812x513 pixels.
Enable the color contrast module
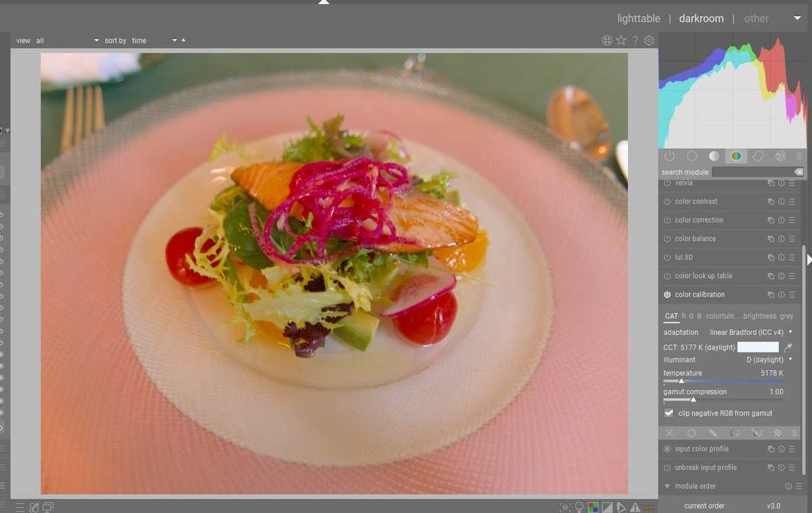point(667,202)
